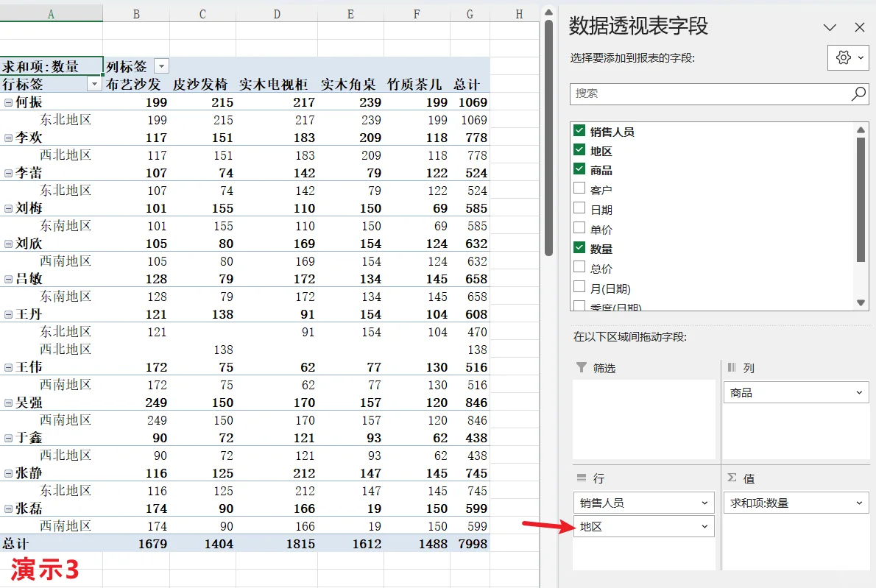Select the 布艺沙发 column label cell
This screenshot has height=588, width=876.
click(136, 85)
